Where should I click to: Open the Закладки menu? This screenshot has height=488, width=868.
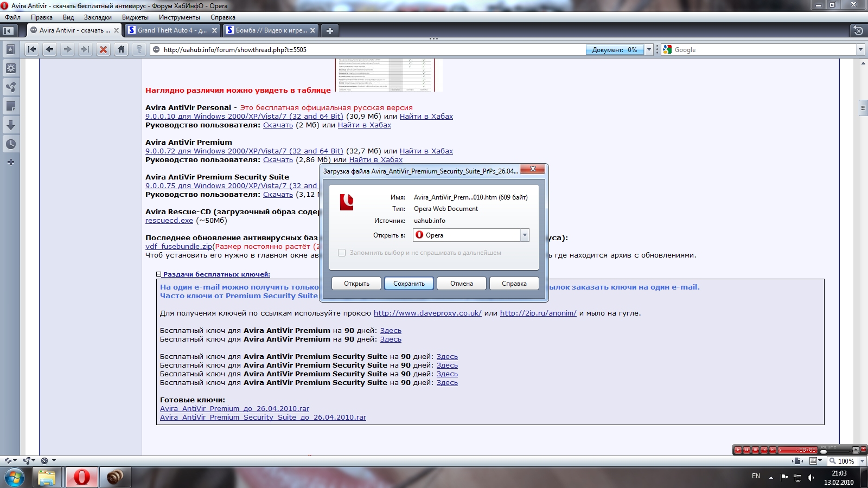pos(98,17)
